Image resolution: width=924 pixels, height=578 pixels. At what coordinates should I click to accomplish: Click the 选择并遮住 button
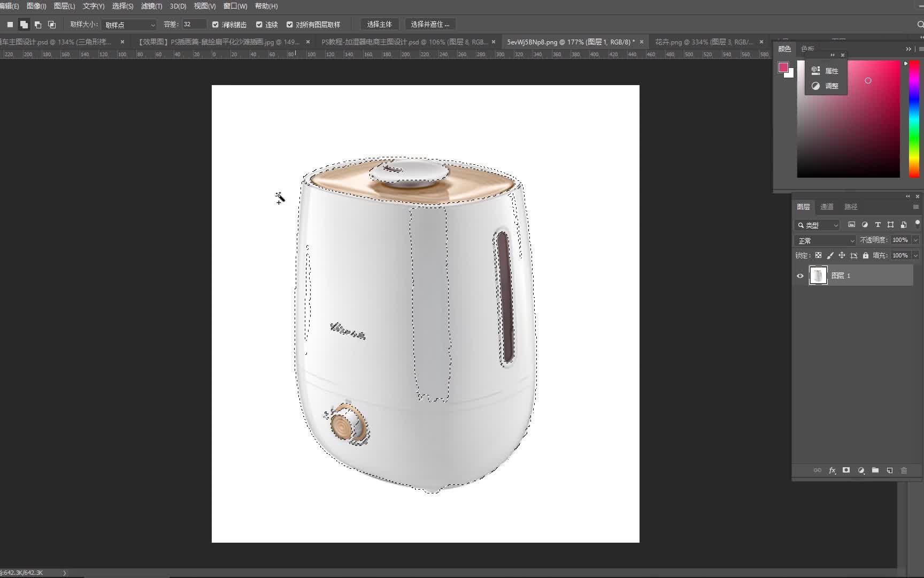[430, 25]
